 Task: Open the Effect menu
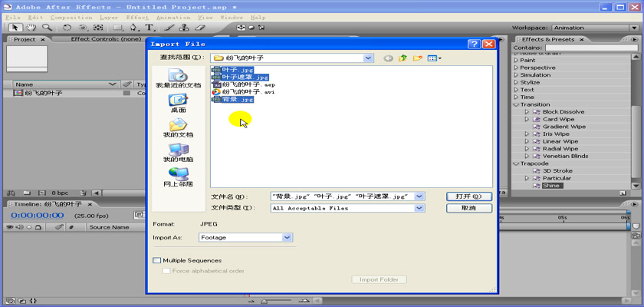[x=137, y=18]
